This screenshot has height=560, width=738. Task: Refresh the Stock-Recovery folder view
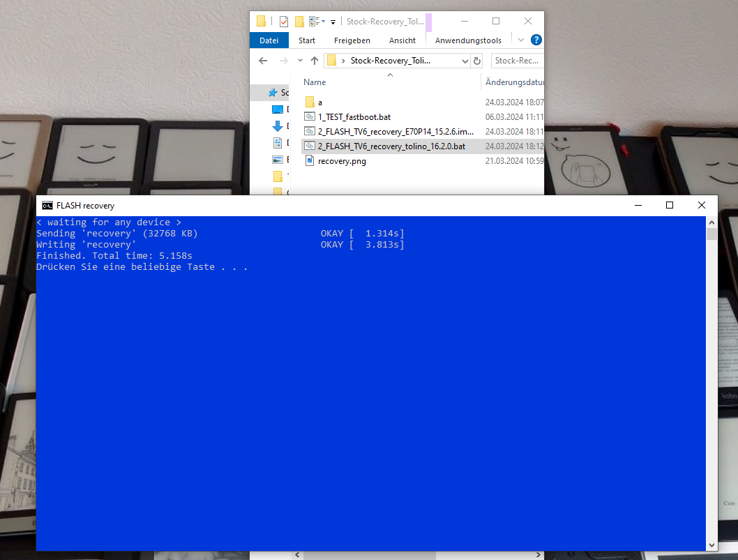coord(477,61)
